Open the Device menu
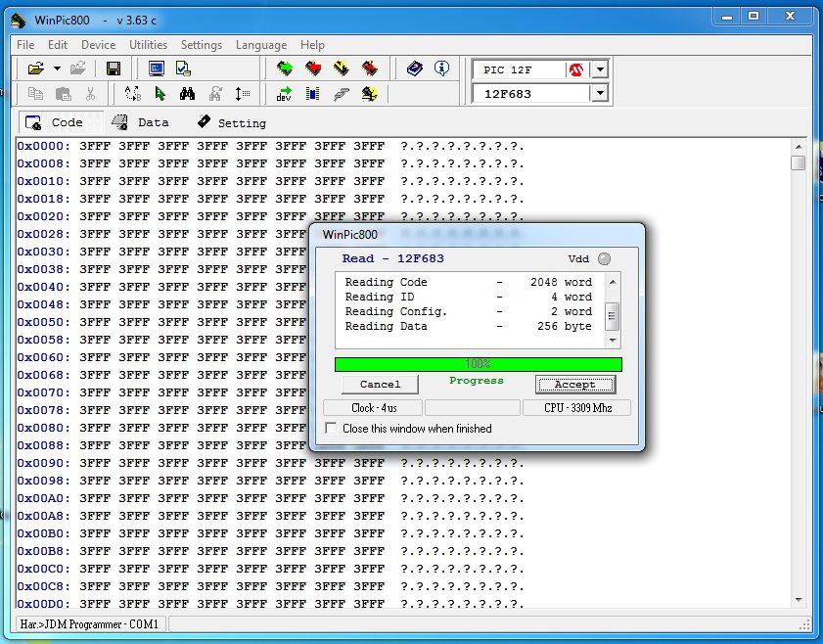 98,45
